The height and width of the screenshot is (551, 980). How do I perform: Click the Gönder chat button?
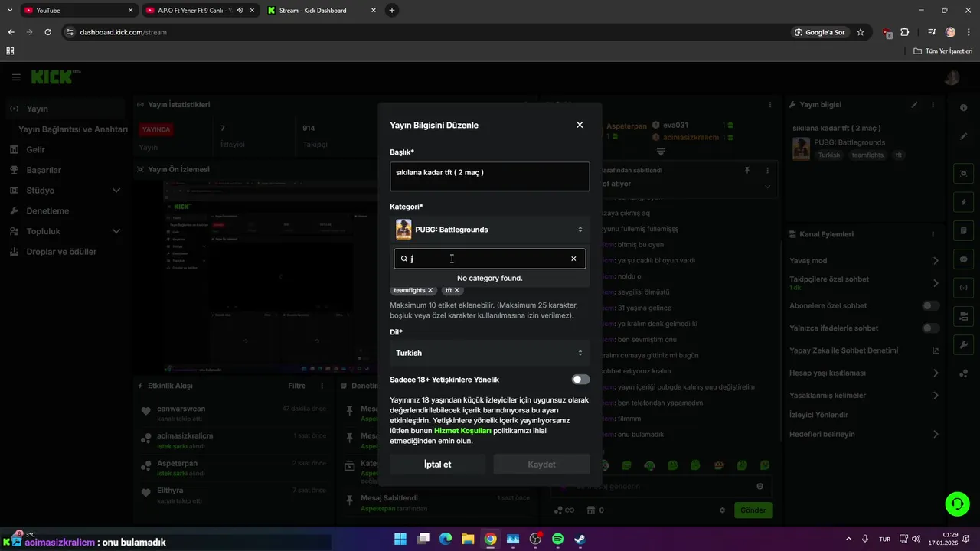click(753, 510)
